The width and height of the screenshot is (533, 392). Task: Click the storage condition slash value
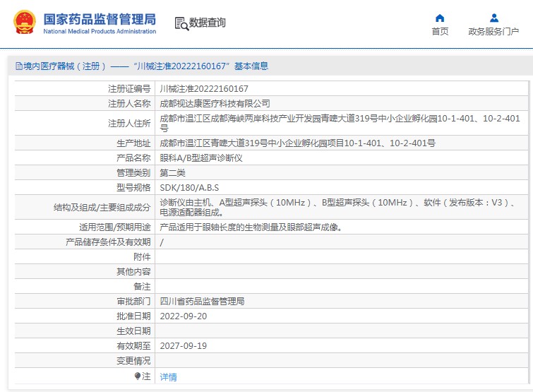(x=162, y=242)
